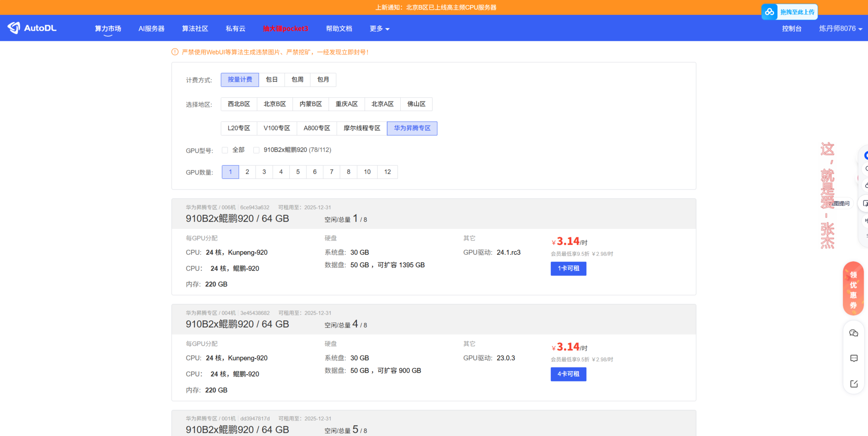
Task: Click the 004机 card title 910B2x鲲鹏920
Action: (x=237, y=324)
